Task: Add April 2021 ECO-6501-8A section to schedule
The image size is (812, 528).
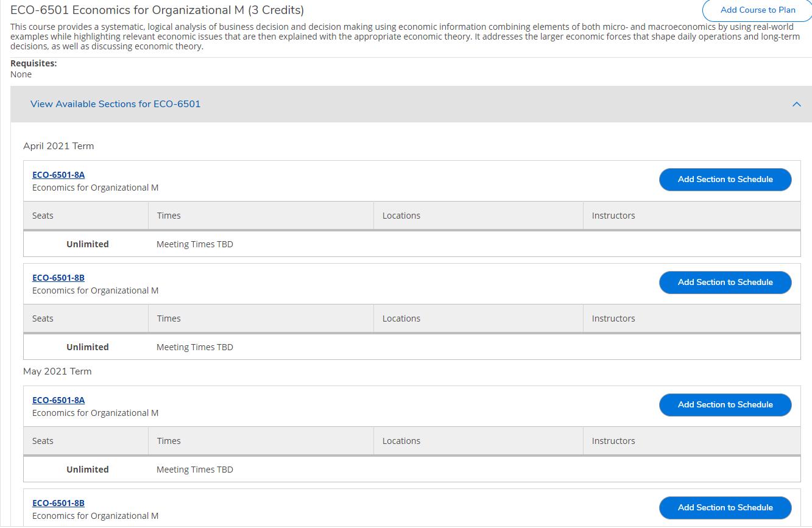Action: click(x=725, y=180)
